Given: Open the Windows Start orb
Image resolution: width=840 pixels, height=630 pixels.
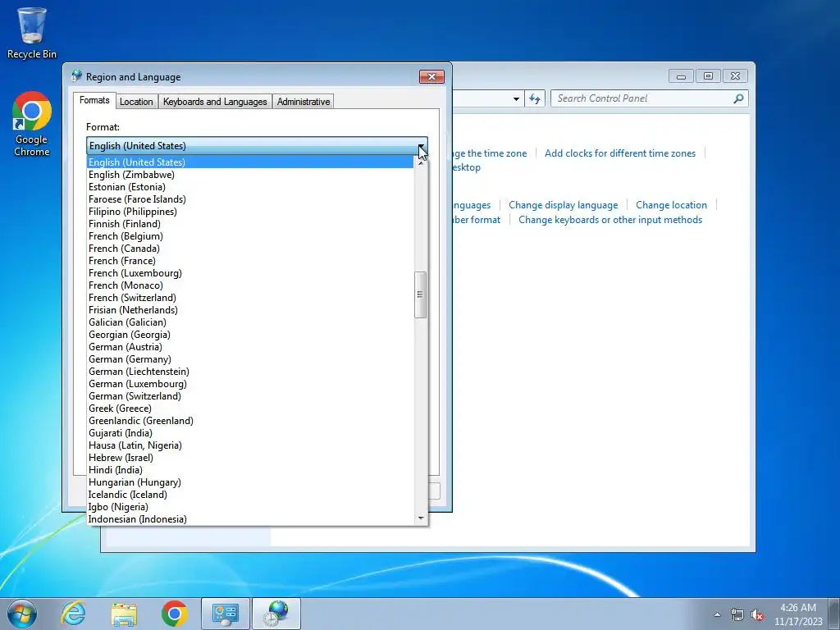Looking at the screenshot, I should pos(22,614).
